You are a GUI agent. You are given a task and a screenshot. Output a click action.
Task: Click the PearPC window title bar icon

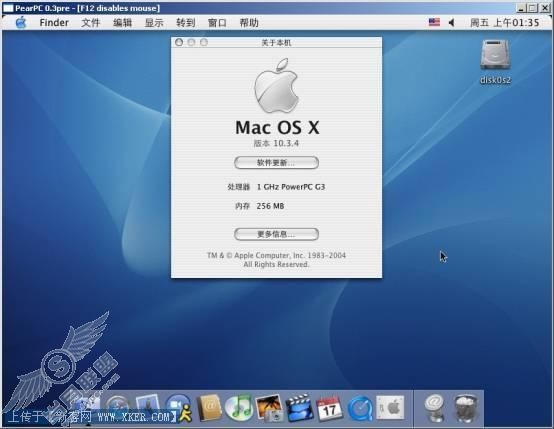[x=8, y=8]
